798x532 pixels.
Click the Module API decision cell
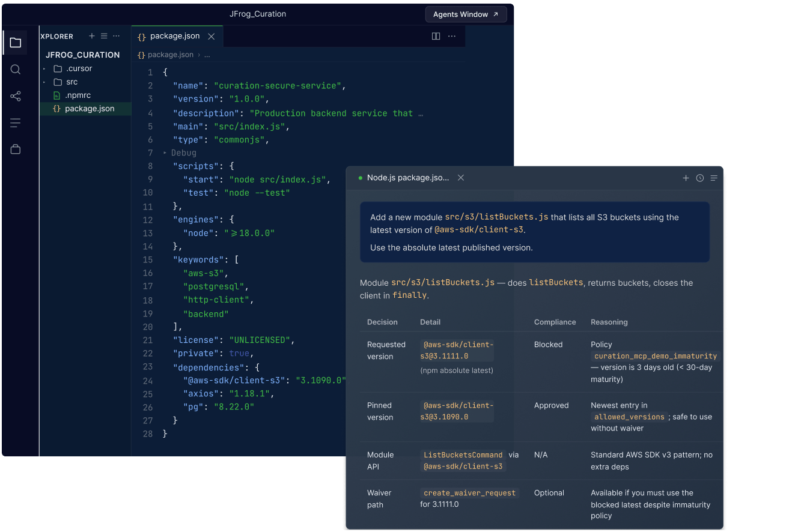click(380, 461)
